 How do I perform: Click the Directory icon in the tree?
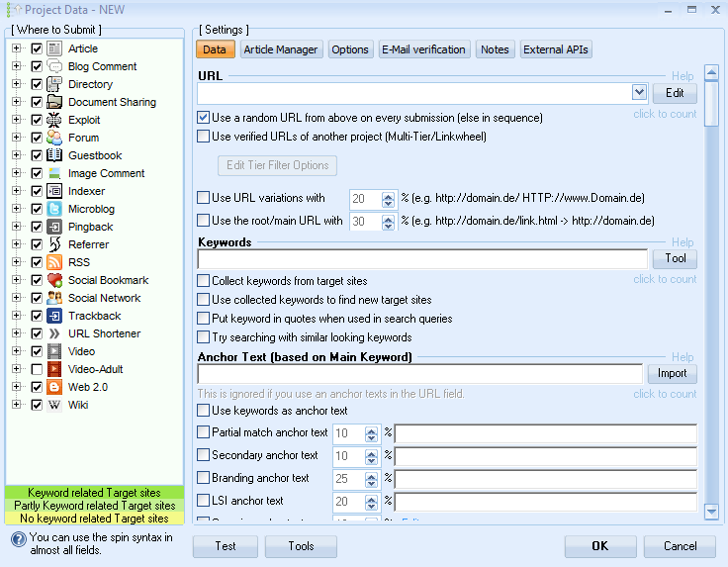[x=54, y=84]
